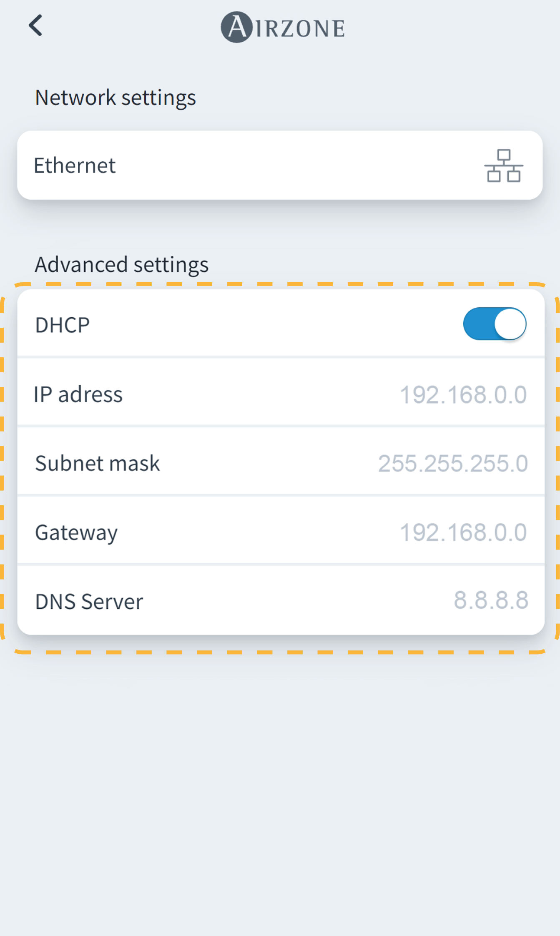The image size is (560, 936).
Task: Click the Subnet mask value 255.255.255.0
Action: pos(453,463)
